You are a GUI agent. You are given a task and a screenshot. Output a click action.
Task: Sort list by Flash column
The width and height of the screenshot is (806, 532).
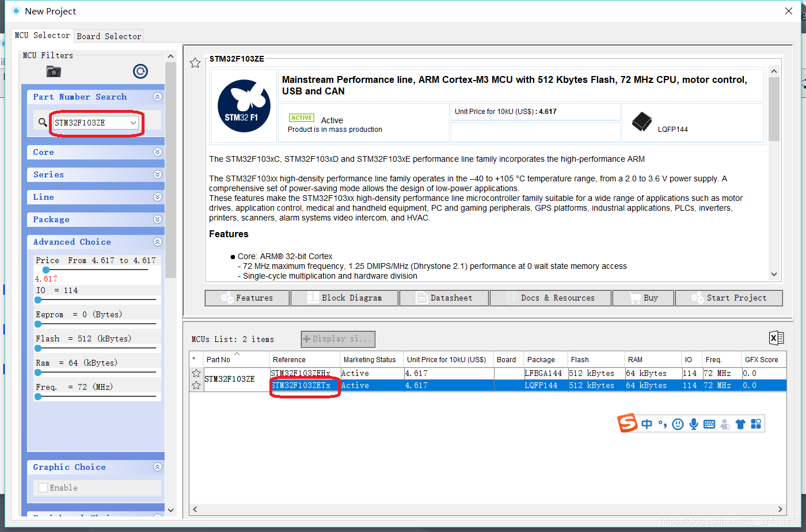coord(596,359)
